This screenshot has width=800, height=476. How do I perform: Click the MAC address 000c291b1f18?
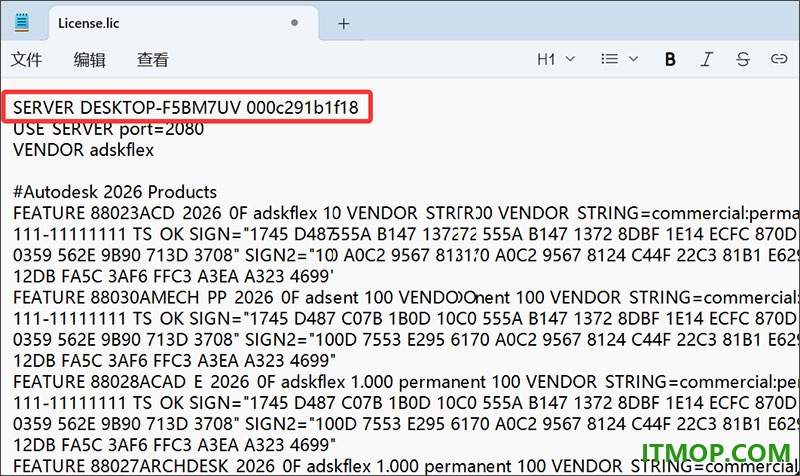click(303, 107)
